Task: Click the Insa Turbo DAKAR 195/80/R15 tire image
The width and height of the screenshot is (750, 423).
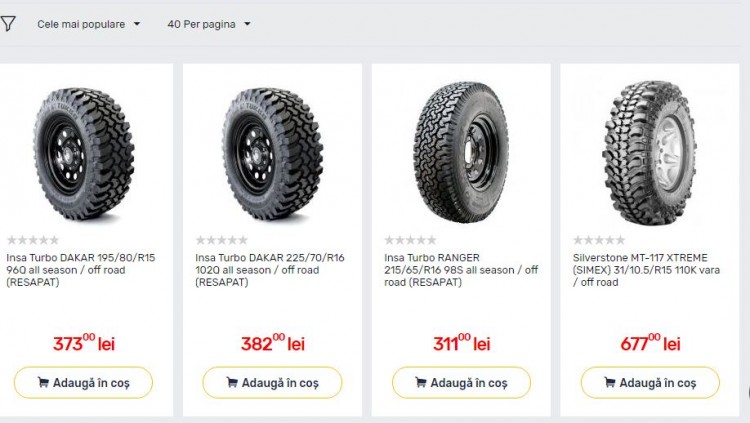Action: (x=83, y=153)
